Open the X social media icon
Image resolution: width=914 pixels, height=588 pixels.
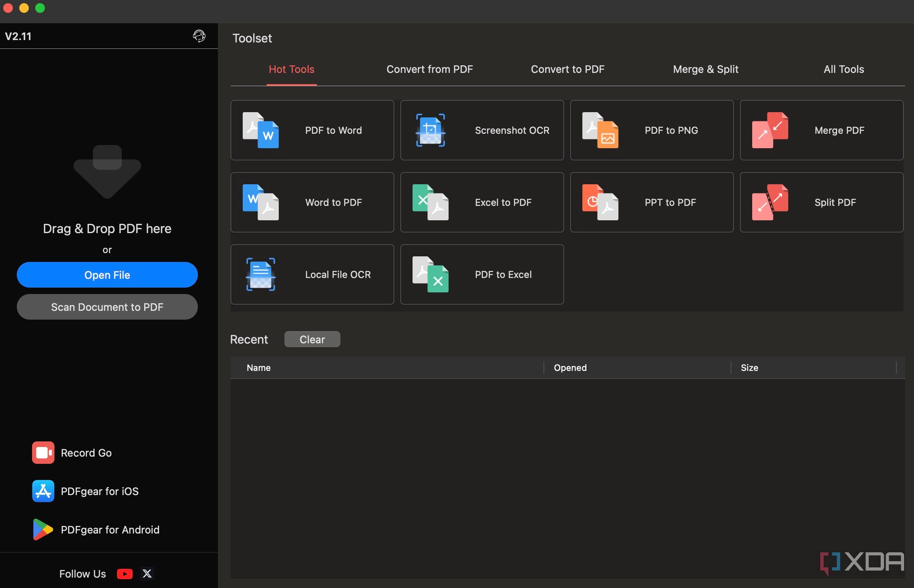click(x=147, y=574)
